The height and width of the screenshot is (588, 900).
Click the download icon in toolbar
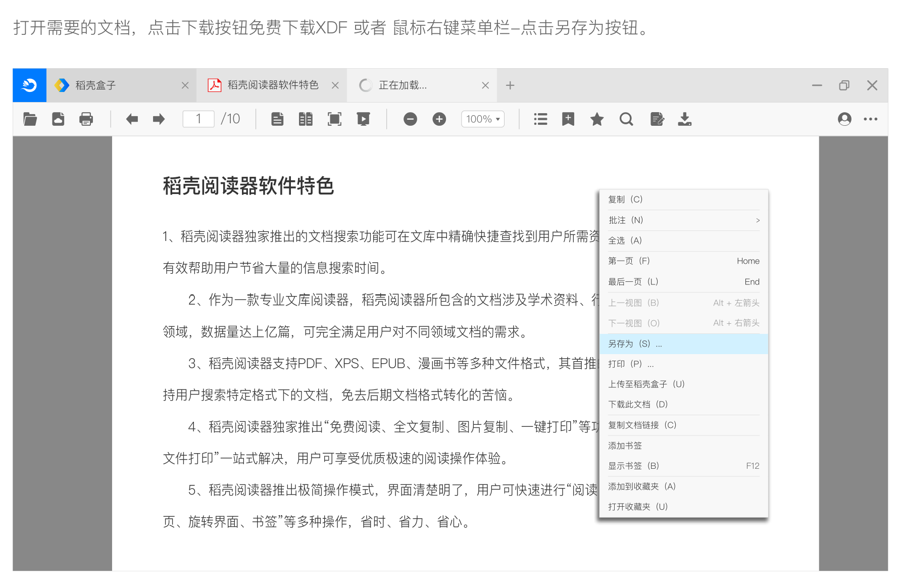(x=685, y=119)
